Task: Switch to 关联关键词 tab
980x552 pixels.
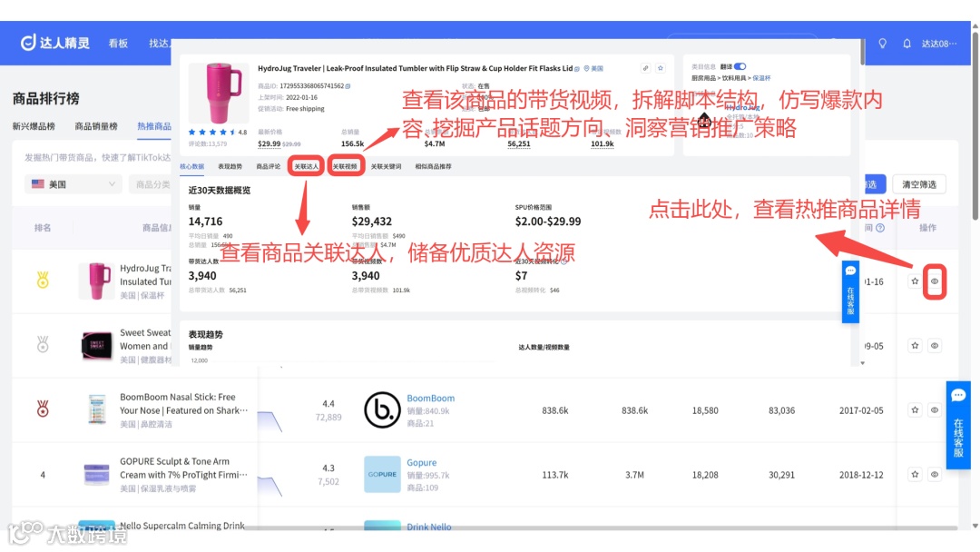Action: point(386,166)
